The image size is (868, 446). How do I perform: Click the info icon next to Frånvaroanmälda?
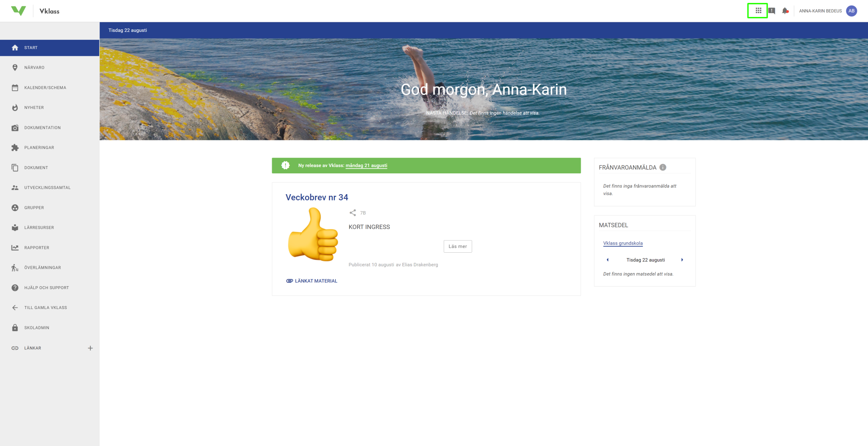[x=663, y=167]
